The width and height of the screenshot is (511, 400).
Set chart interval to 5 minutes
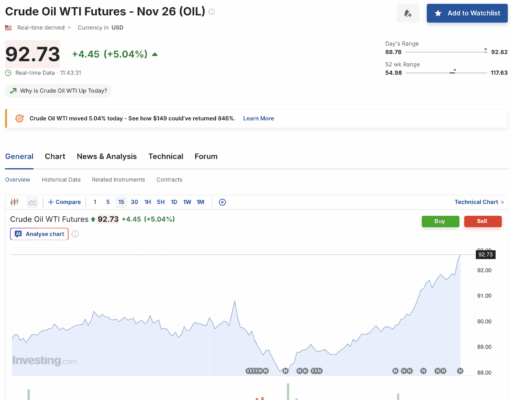pyautogui.click(x=108, y=202)
